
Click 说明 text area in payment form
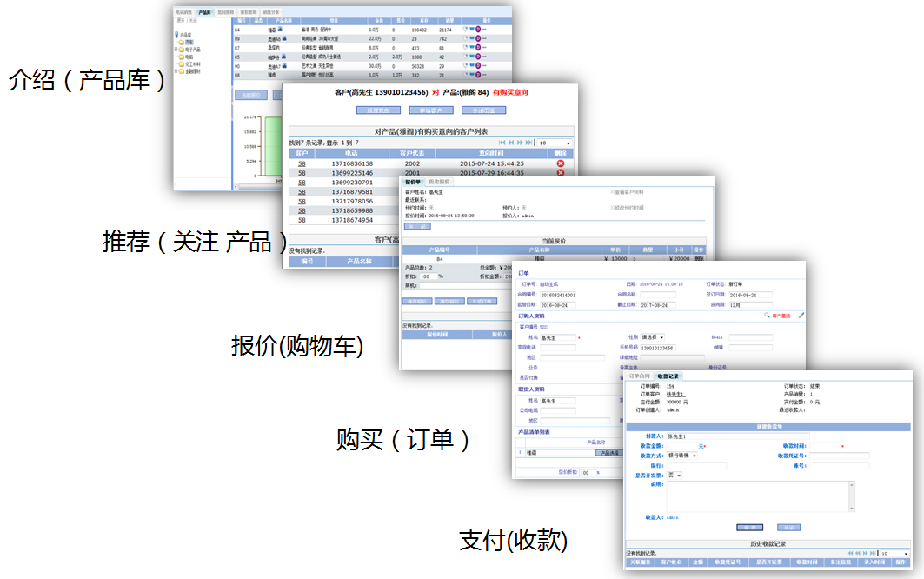[x=761, y=496]
